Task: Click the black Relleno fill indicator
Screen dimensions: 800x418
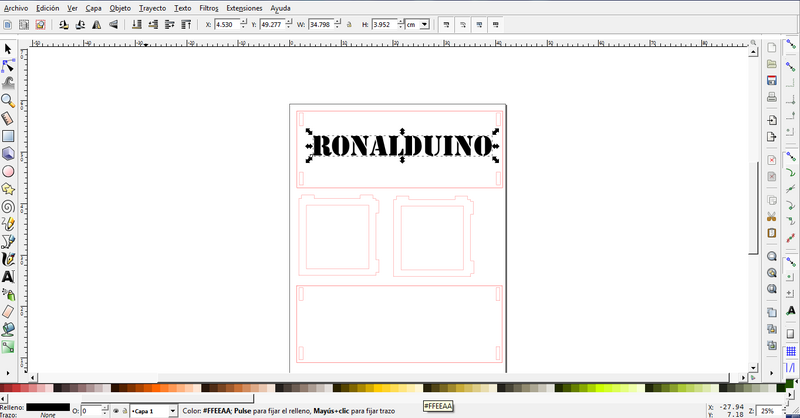Action: pos(48,406)
